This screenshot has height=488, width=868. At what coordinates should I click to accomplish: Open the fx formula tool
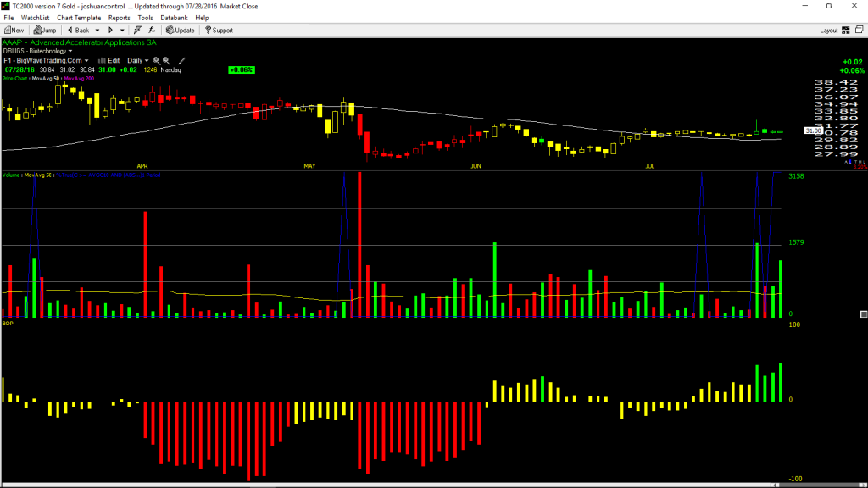[152, 30]
